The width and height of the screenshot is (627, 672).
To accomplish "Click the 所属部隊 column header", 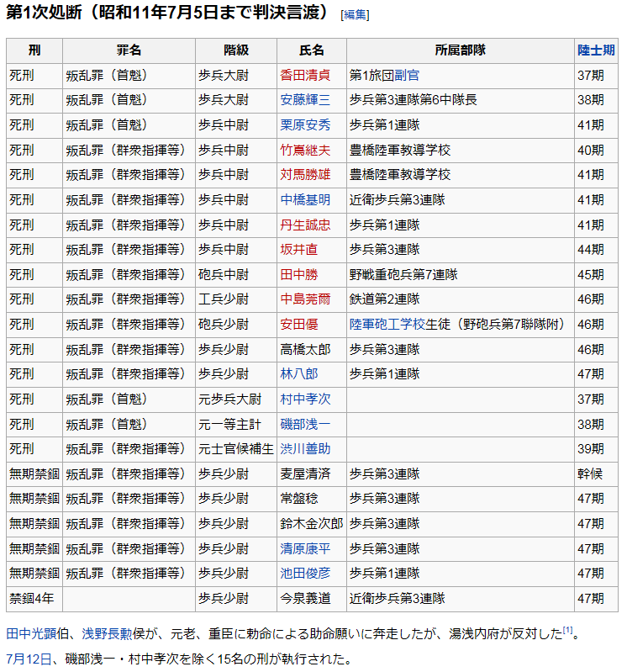I will 461,50.
